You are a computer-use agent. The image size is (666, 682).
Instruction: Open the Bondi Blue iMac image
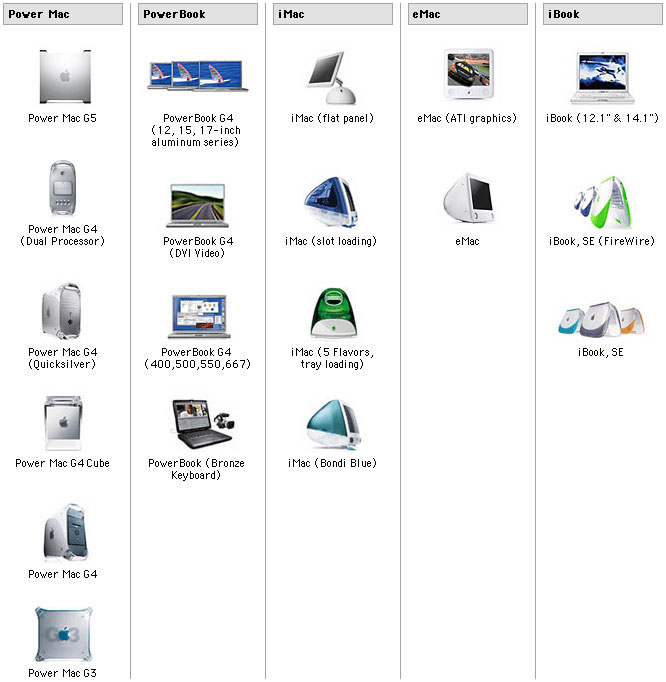click(x=333, y=425)
